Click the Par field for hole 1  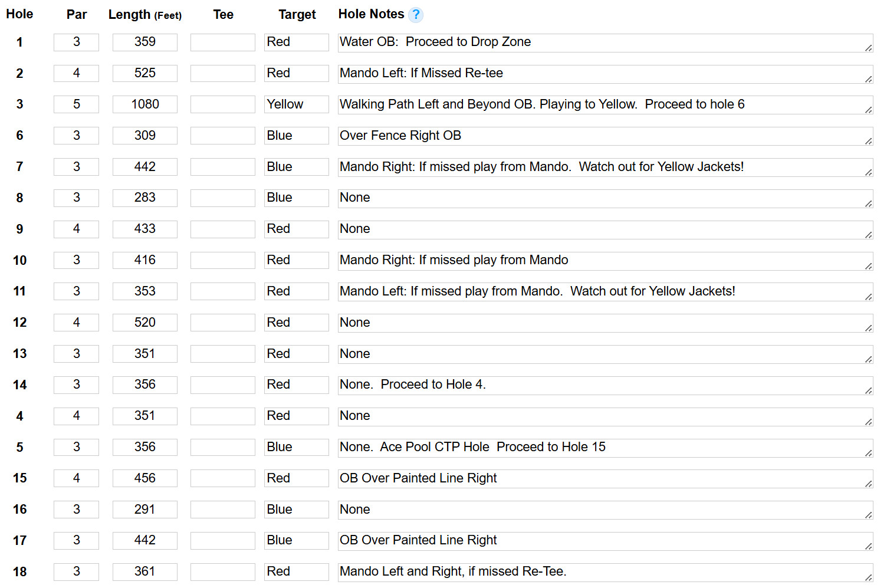(76, 42)
